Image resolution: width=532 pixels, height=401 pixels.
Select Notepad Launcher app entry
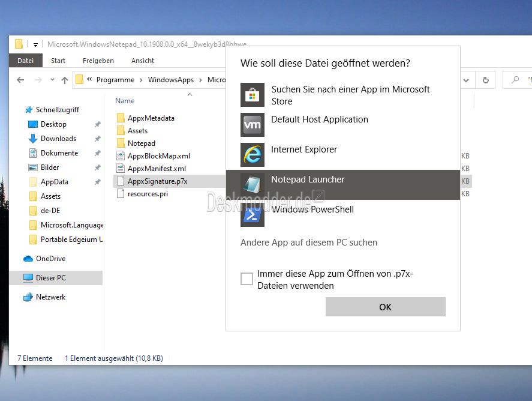click(x=343, y=185)
